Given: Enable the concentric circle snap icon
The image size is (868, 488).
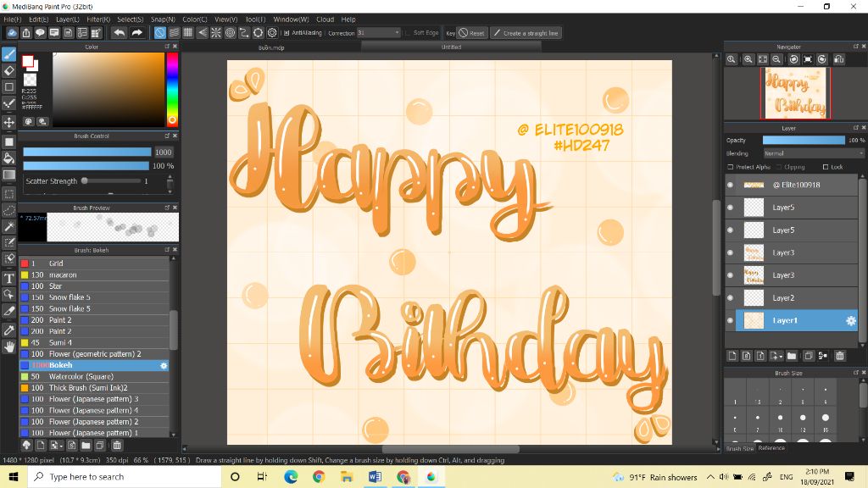Looking at the screenshot, I should coord(231,33).
